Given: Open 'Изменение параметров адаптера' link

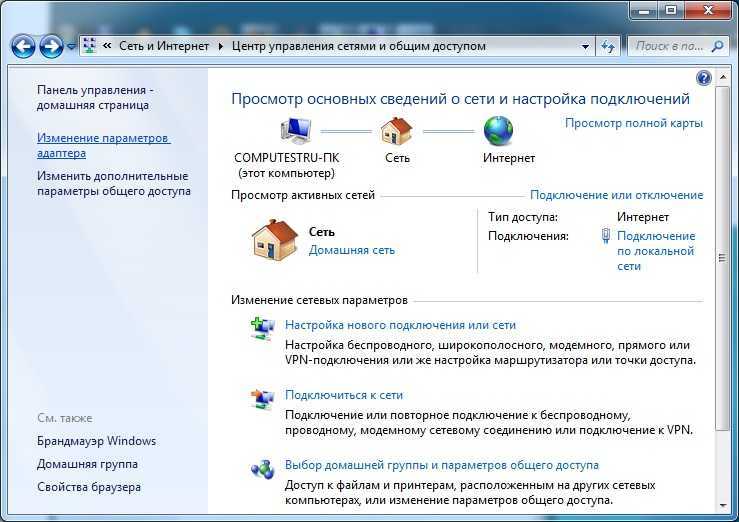Looking at the screenshot, I should tap(104, 146).
